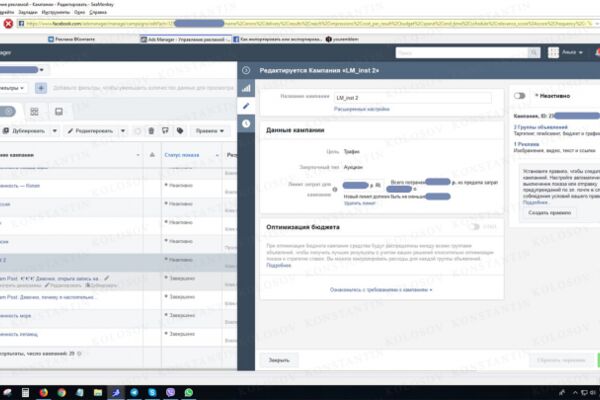
Task: Click the trash delete icon in the toolbar
Action: (x=151, y=131)
